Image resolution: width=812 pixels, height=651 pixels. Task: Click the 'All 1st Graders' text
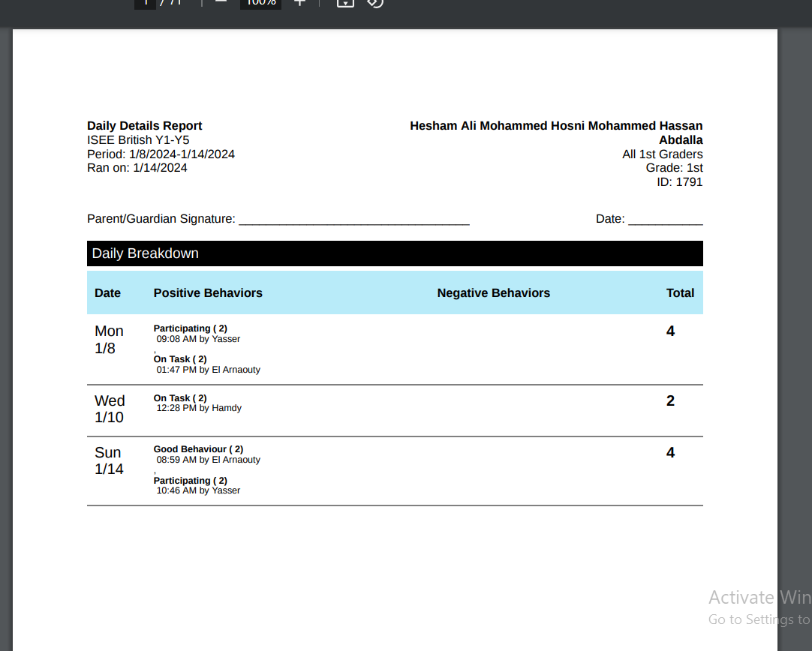coord(663,154)
